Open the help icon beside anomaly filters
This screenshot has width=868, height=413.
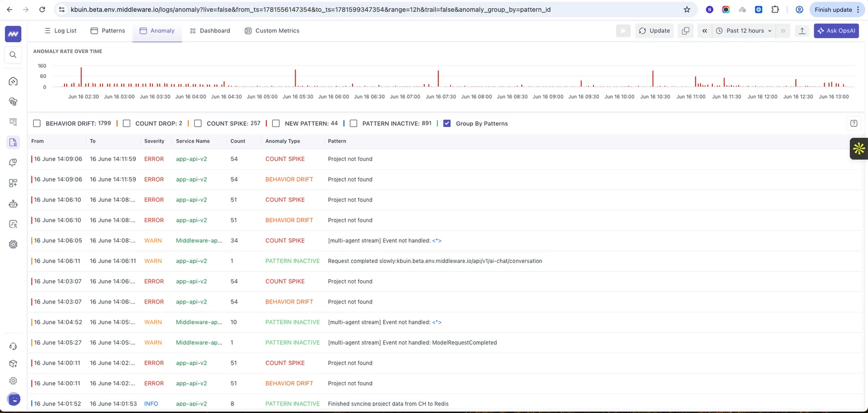click(x=854, y=124)
